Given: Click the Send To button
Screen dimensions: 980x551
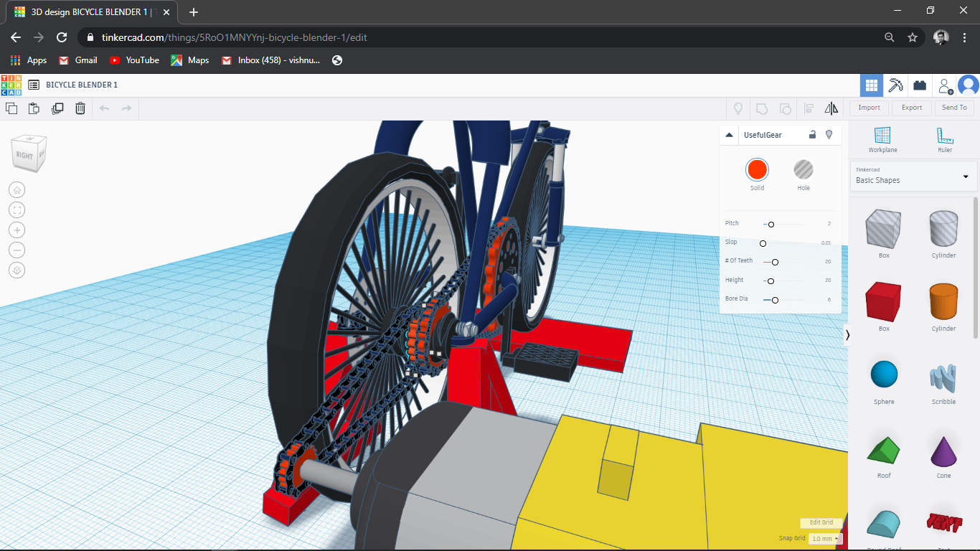Looking at the screenshot, I should tap(954, 108).
